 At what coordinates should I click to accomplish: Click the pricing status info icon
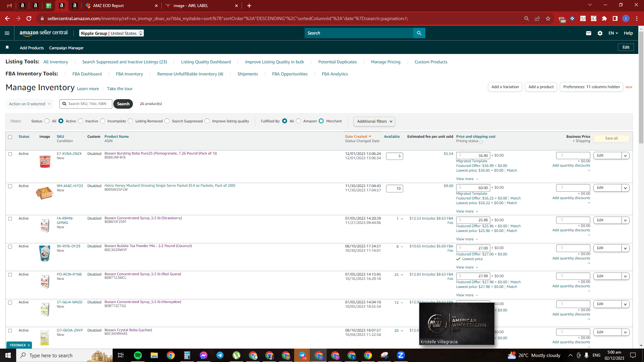[481, 142]
